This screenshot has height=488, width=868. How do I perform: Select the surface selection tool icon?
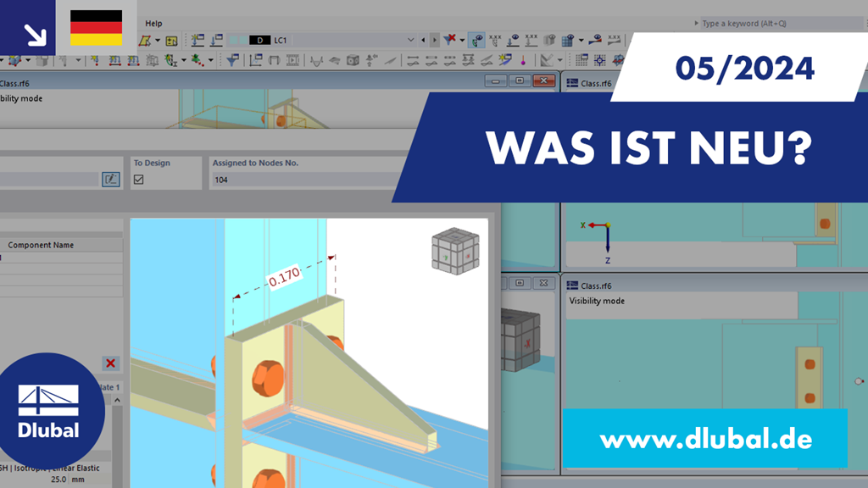click(145, 41)
